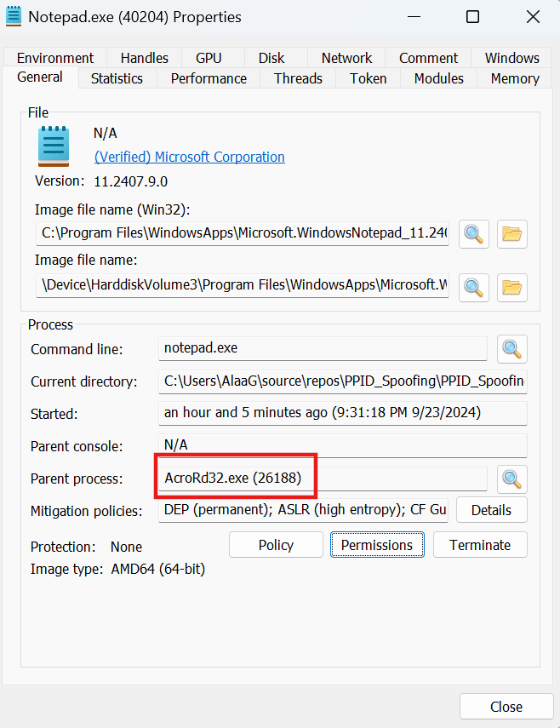The image size is (560, 728).
Task: Open the Threads tab
Action: (x=298, y=78)
